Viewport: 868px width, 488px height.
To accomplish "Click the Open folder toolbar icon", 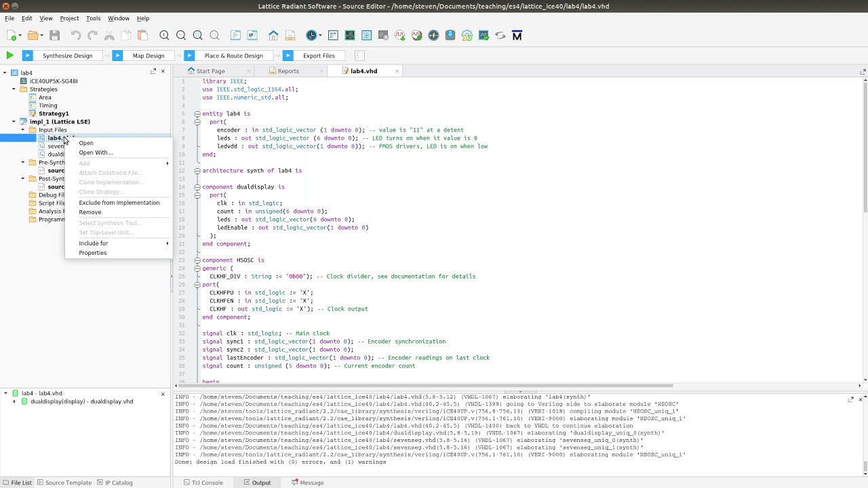I will coord(32,35).
